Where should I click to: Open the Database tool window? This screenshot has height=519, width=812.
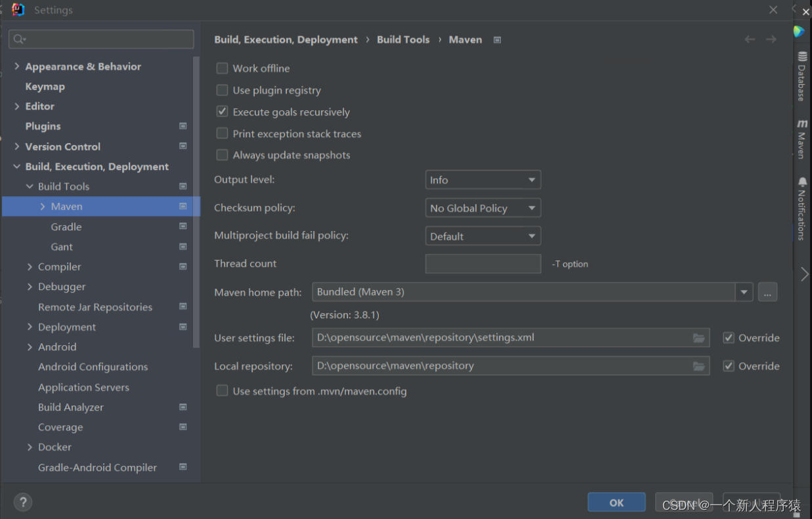[802, 76]
